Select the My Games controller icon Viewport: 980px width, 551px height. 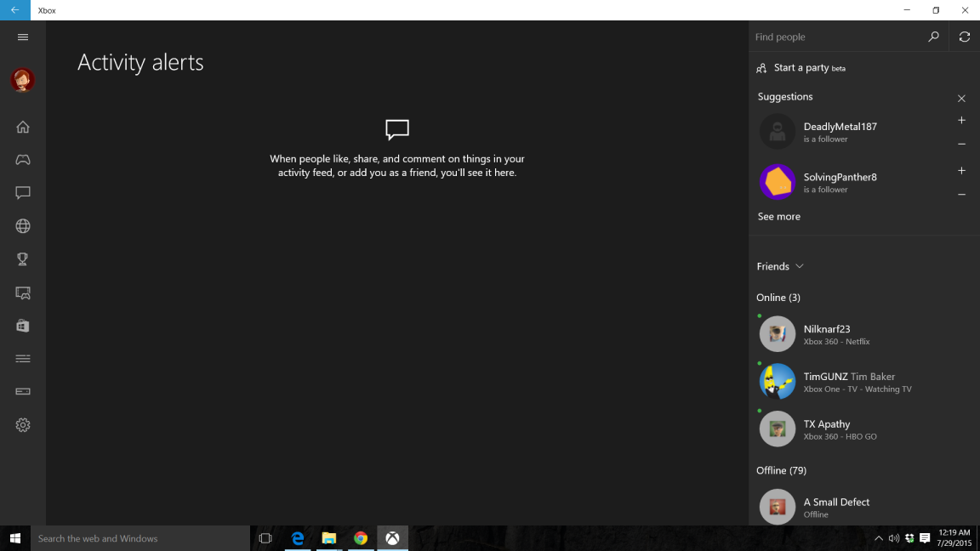click(x=22, y=159)
